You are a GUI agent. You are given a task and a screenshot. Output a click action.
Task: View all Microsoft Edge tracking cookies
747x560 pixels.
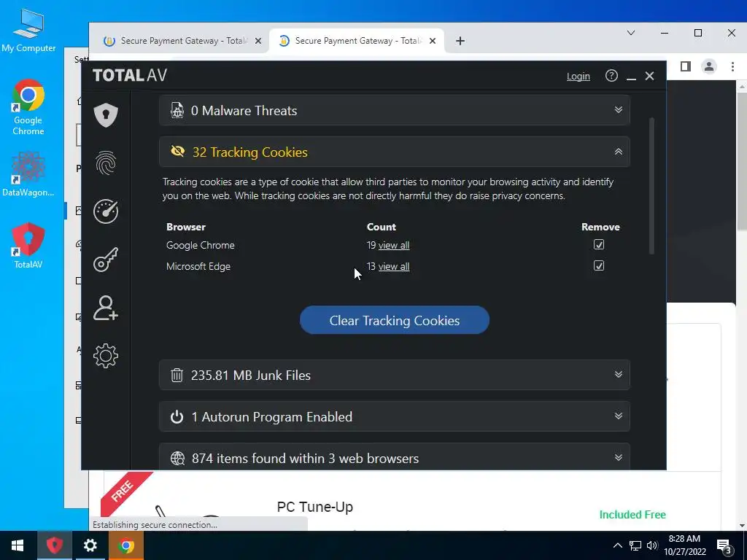(394, 266)
